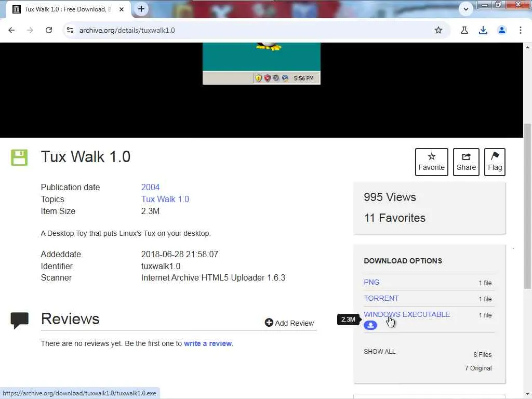Screen dimensions: 532x399
Task: Click the scrollbar down arrow
Action: (x=527, y=394)
